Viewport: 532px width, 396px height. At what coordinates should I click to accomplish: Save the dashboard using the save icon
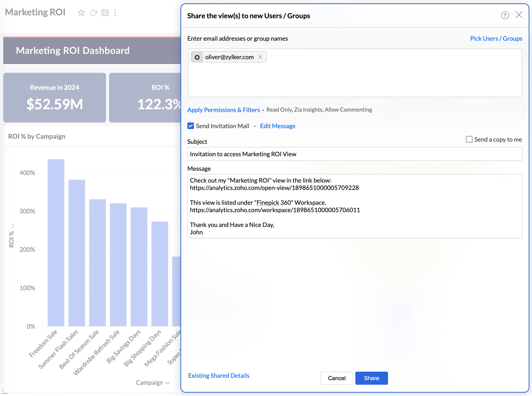[x=105, y=12]
